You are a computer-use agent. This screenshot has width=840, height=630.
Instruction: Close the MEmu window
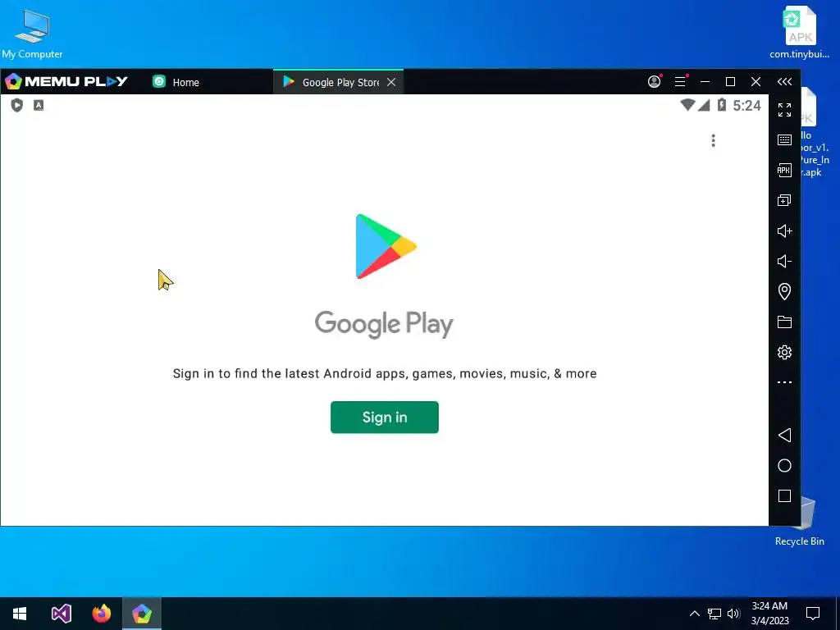pyautogui.click(x=756, y=81)
